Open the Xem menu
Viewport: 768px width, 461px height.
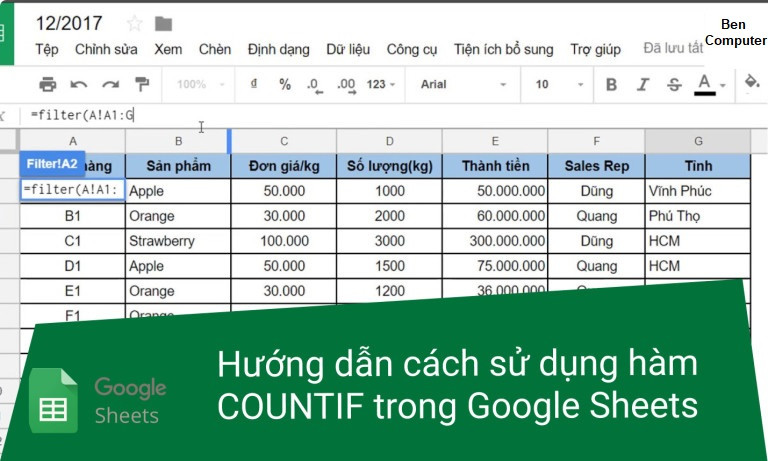(168, 49)
